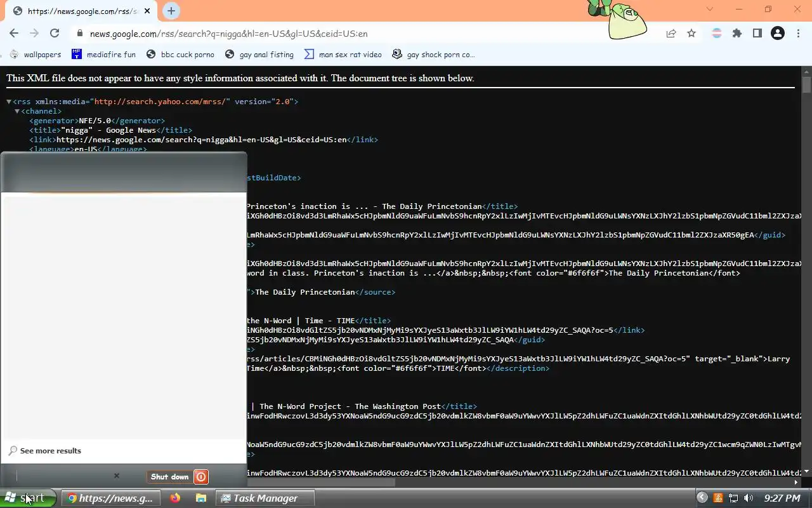Click the orange Java tray icon

718,498
